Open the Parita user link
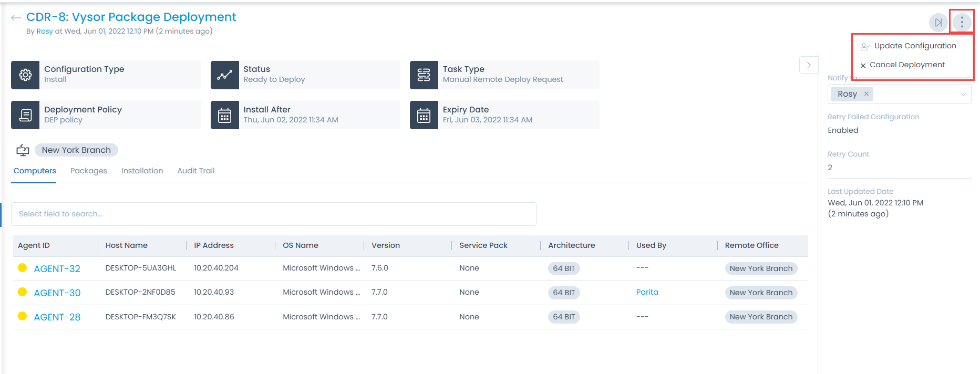The width and height of the screenshot is (980, 374). pos(647,292)
